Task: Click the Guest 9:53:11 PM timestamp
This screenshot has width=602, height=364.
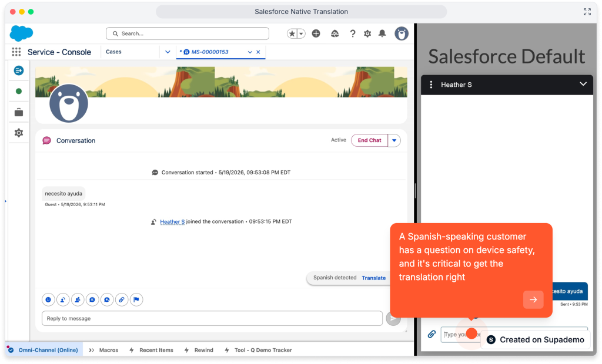Action: pos(75,205)
